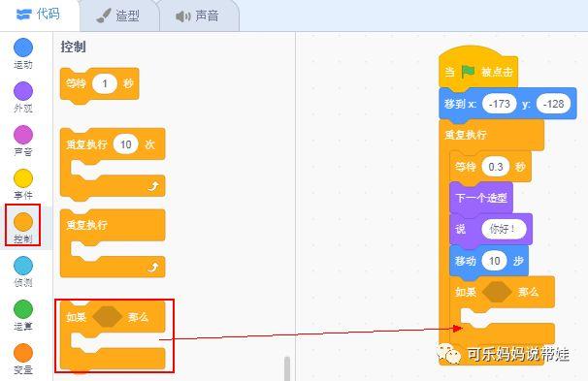Select the 事件 (Events) category circle

point(23,178)
